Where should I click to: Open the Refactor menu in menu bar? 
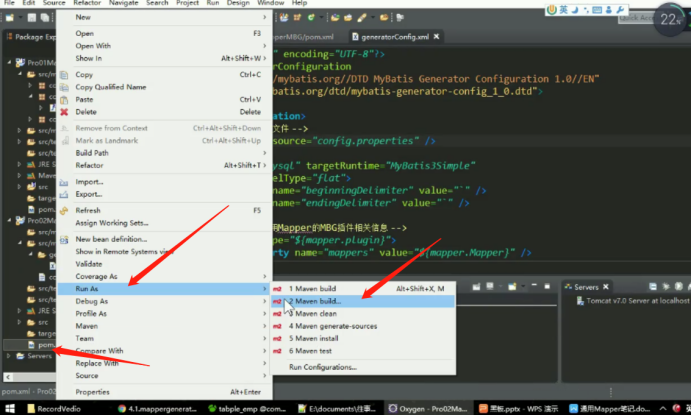pos(87,3)
